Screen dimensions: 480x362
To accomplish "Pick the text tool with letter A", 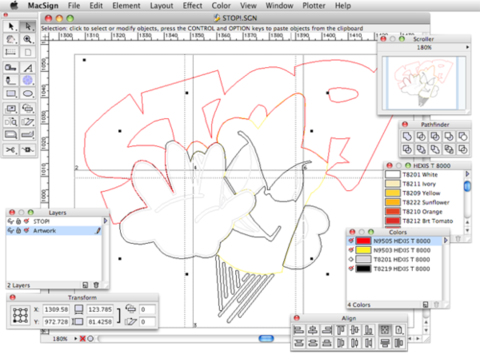I will (x=28, y=68).
